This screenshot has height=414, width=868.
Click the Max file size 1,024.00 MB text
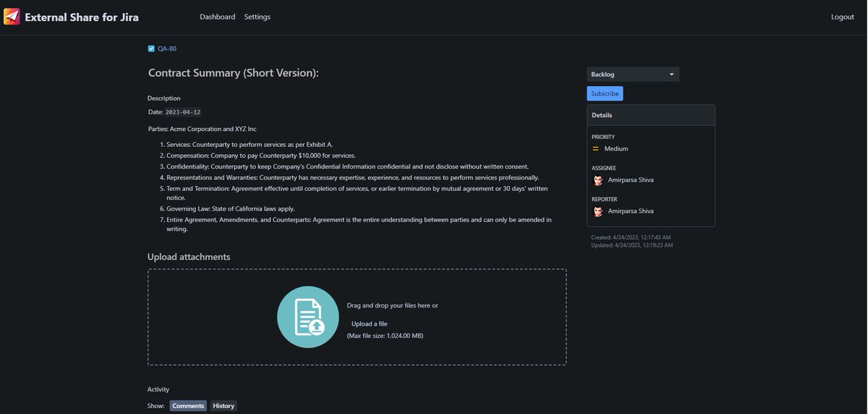tap(386, 336)
